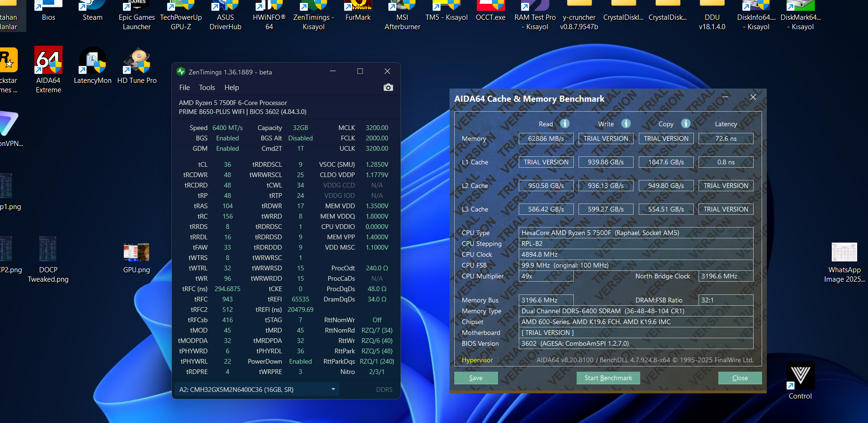Select the HD Tune Pro desktop icon
The width and height of the screenshot is (868, 423).
tap(137, 65)
